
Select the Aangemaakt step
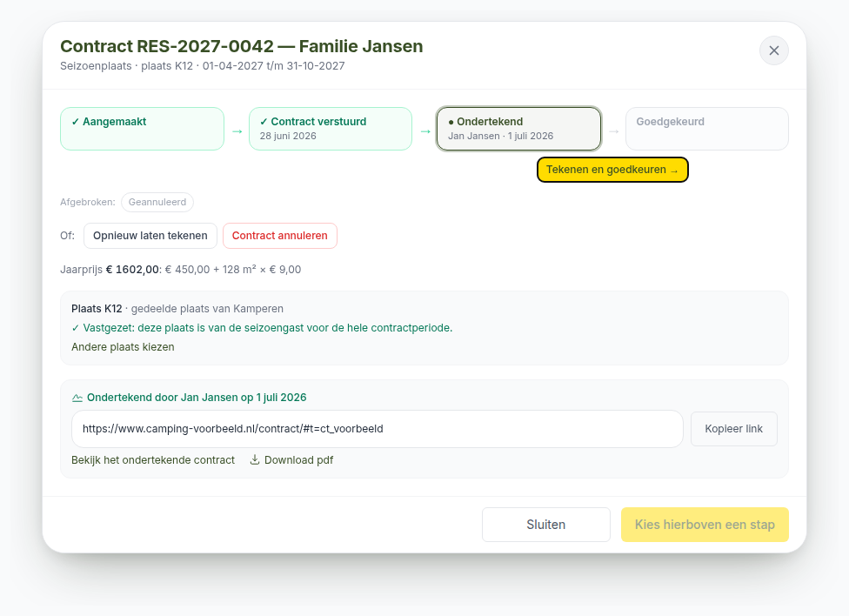tap(142, 129)
